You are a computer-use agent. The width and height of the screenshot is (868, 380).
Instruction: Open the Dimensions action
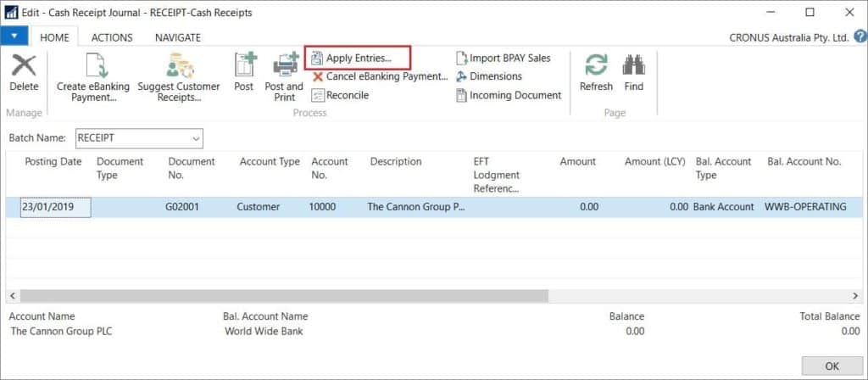(x=489, y=76)
